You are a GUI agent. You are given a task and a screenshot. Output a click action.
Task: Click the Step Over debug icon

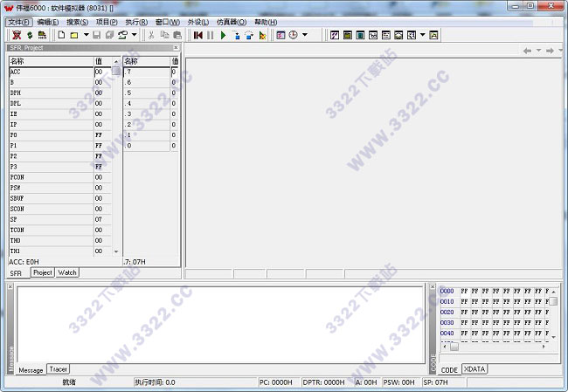[x=249, y=35]
